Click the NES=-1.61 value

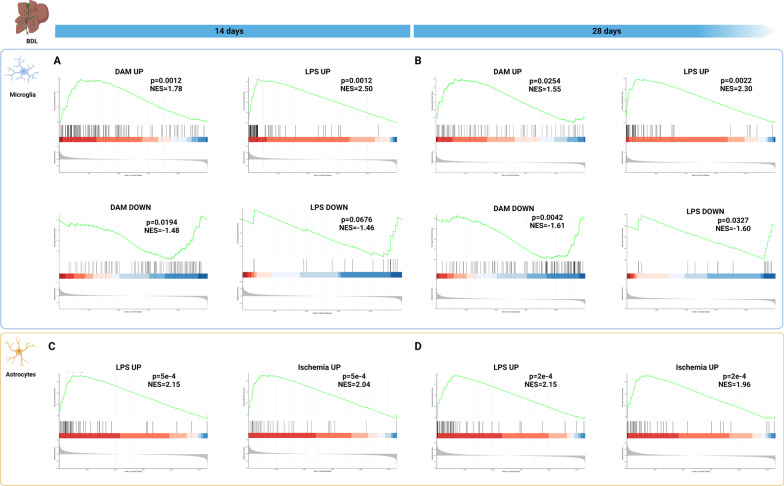pyautogui.click(x=547, y=226)
